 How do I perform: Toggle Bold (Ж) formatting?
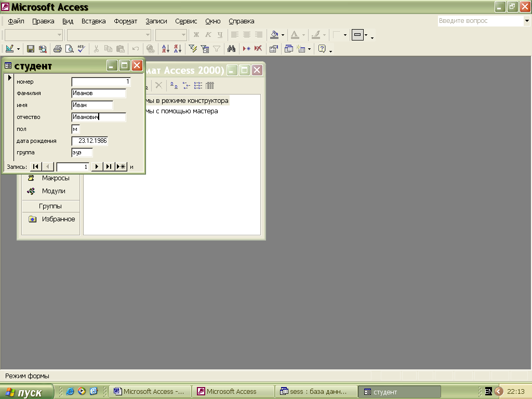pyautogui.click(x=196, y=35)
